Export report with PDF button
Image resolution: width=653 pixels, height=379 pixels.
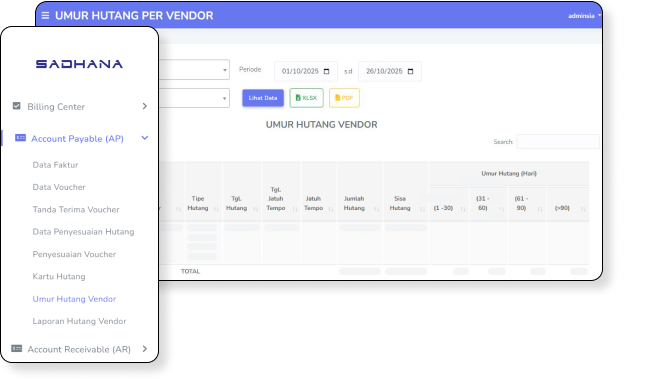pyautogui.click(x=344, y=98)
